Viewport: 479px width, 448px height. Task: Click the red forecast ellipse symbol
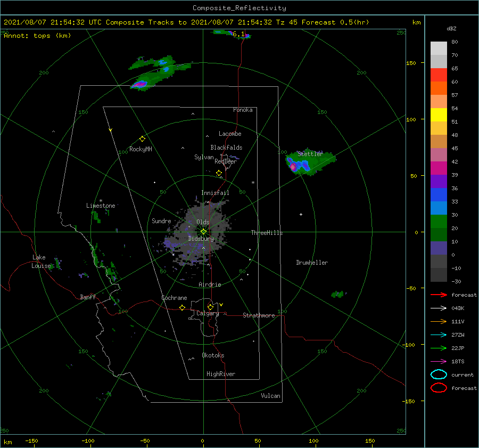[x=439, y=388]
